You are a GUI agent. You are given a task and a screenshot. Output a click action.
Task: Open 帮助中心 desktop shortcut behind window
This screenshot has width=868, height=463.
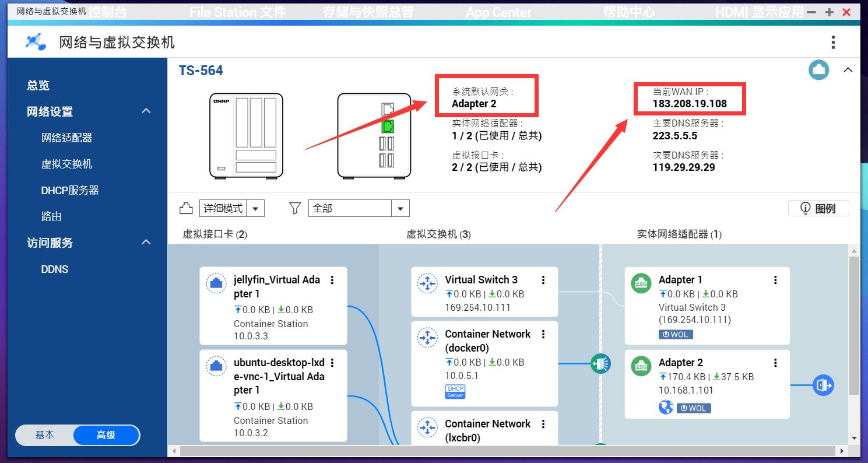628,12
